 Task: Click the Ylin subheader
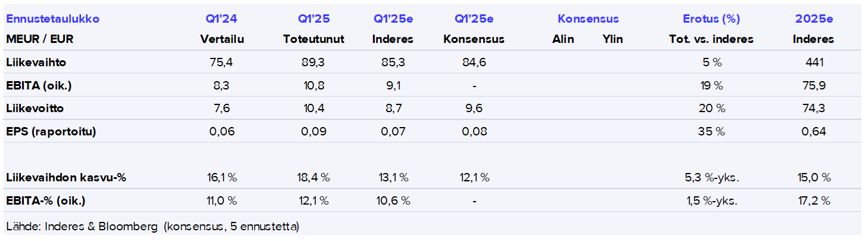click(612, 39)
